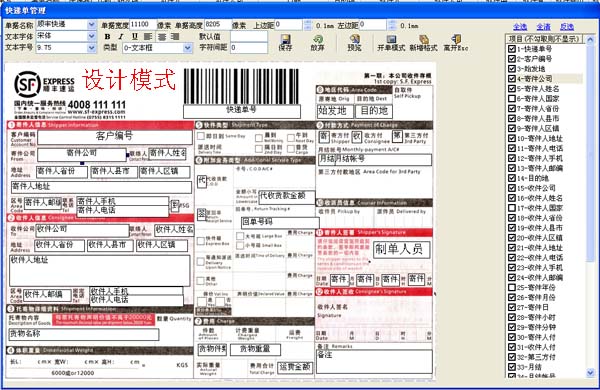Click the 28-寄件小时 list item text
Screen dimensions: 600x390
coord(536,317)
